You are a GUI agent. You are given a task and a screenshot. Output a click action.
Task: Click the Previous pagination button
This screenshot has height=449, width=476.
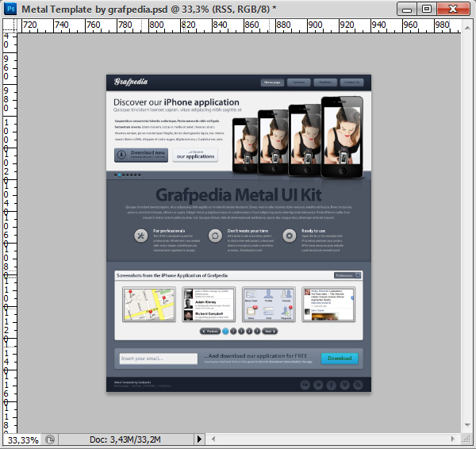point(210,331)
